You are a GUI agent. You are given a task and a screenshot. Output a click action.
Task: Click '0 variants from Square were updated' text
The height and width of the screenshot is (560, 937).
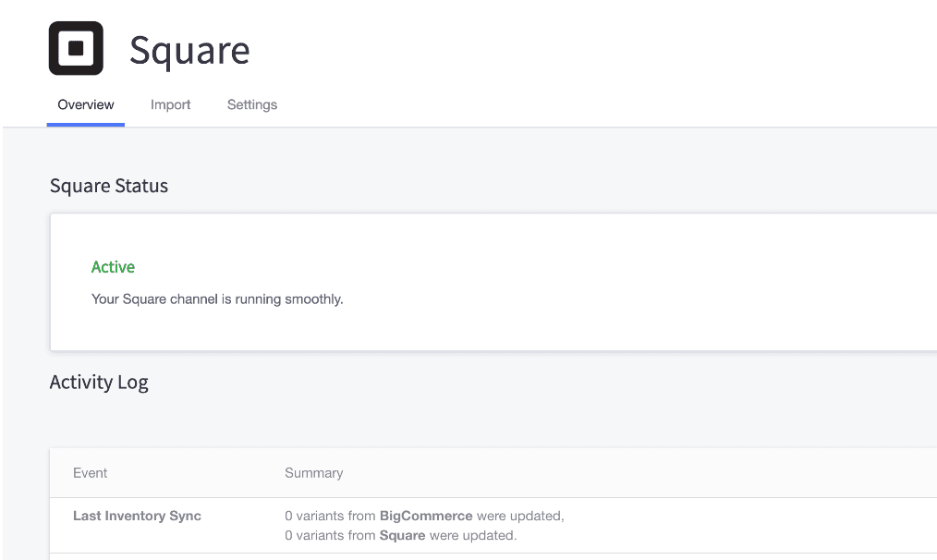pyautogui.click(x=400, y=535)
